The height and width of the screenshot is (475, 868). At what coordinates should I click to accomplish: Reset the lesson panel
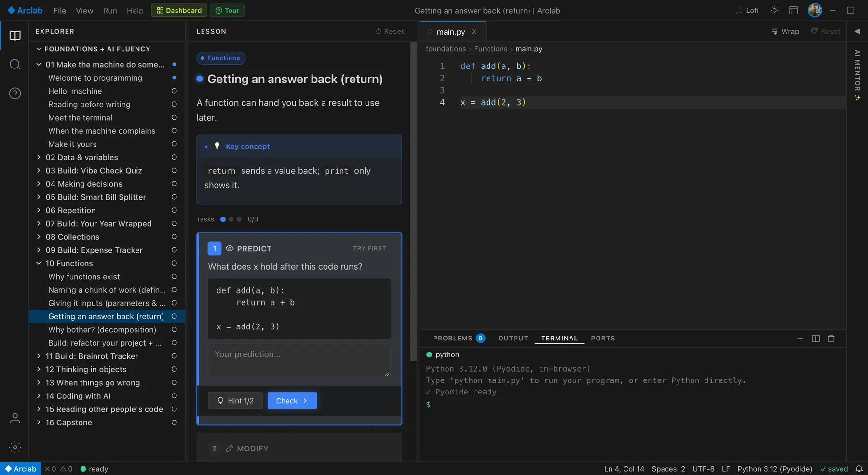click(x=390, y=31)
